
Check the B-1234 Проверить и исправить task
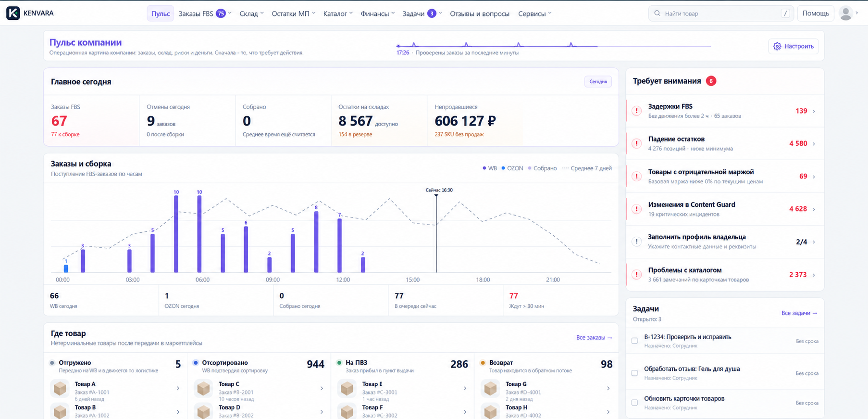click(634, 341)
